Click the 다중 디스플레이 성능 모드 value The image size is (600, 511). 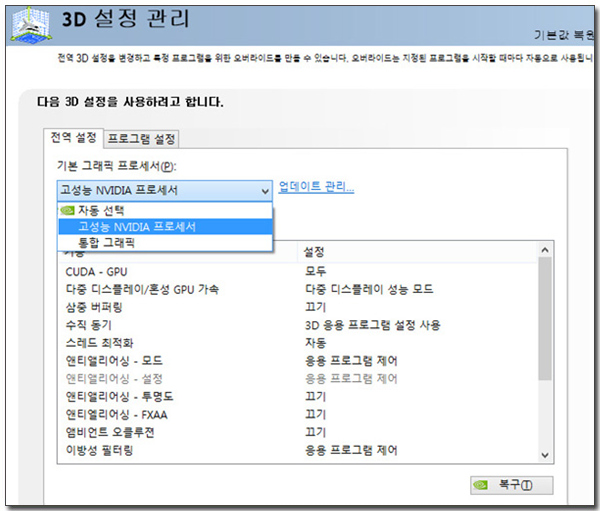coord(369,289)
